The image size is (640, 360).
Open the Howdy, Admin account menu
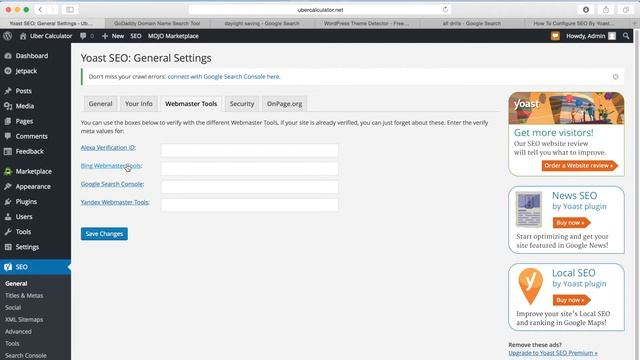pyautogui.click(x=590, y=36)
